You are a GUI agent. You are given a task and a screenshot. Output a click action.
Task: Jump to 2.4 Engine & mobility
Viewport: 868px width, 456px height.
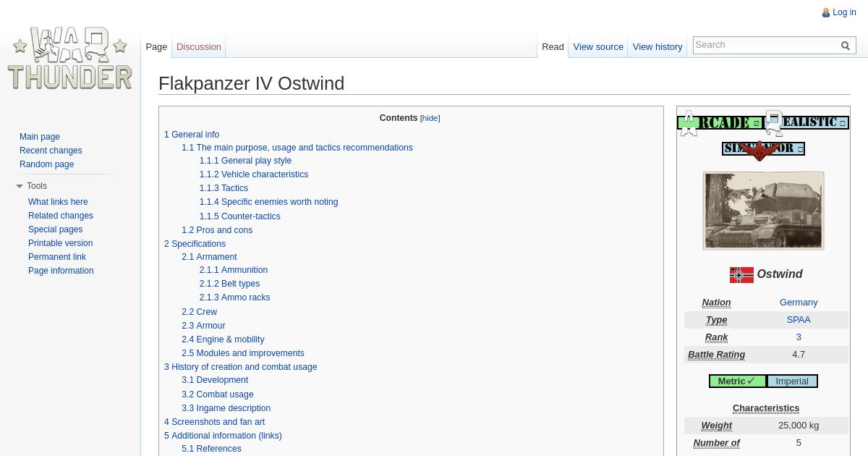[223, 339]
